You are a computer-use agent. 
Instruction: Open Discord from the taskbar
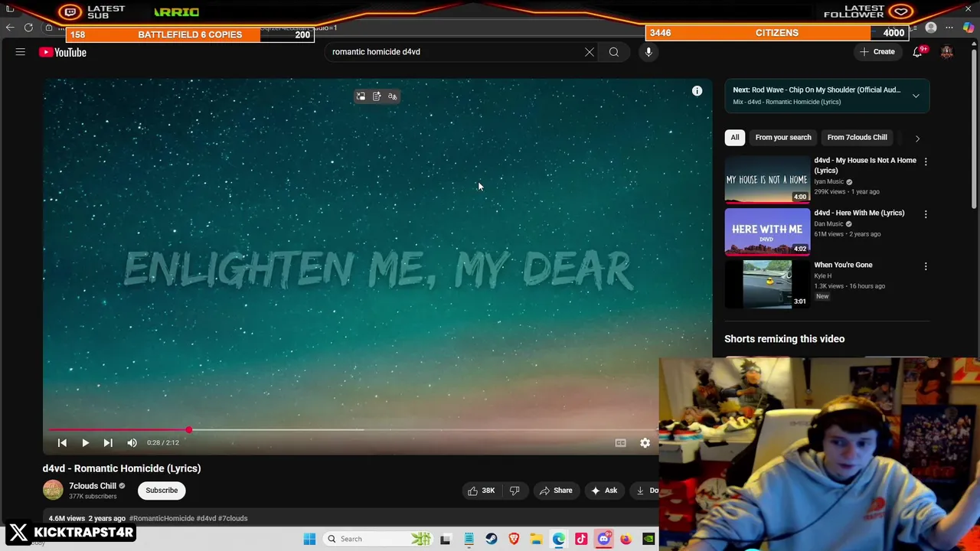tap(603, 539)
